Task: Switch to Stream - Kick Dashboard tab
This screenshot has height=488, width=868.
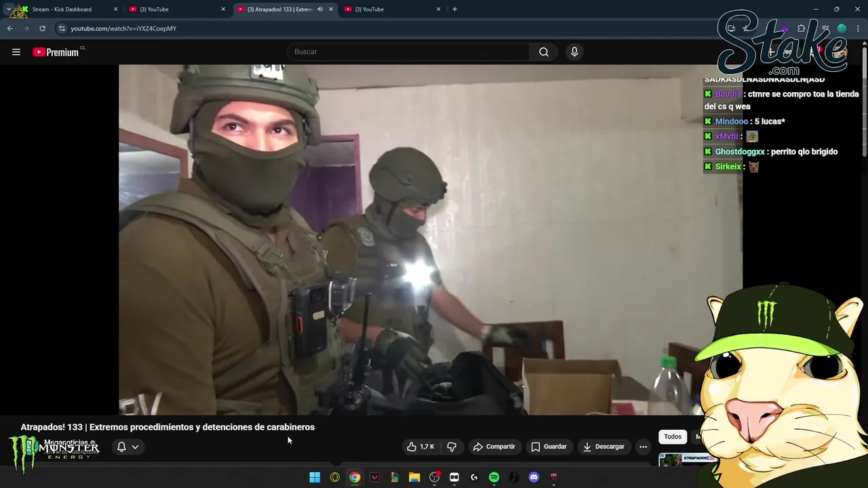Action: point(62,9)
